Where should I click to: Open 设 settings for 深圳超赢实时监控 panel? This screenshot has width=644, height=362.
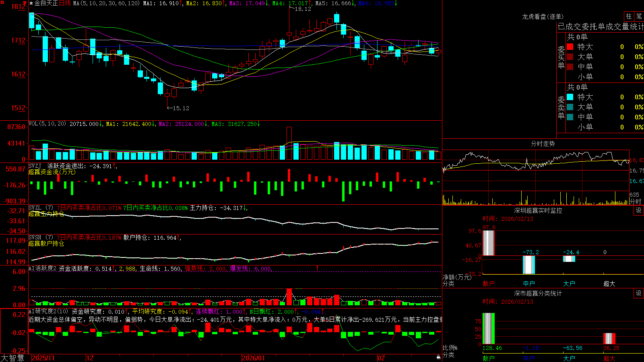(639, 210)
